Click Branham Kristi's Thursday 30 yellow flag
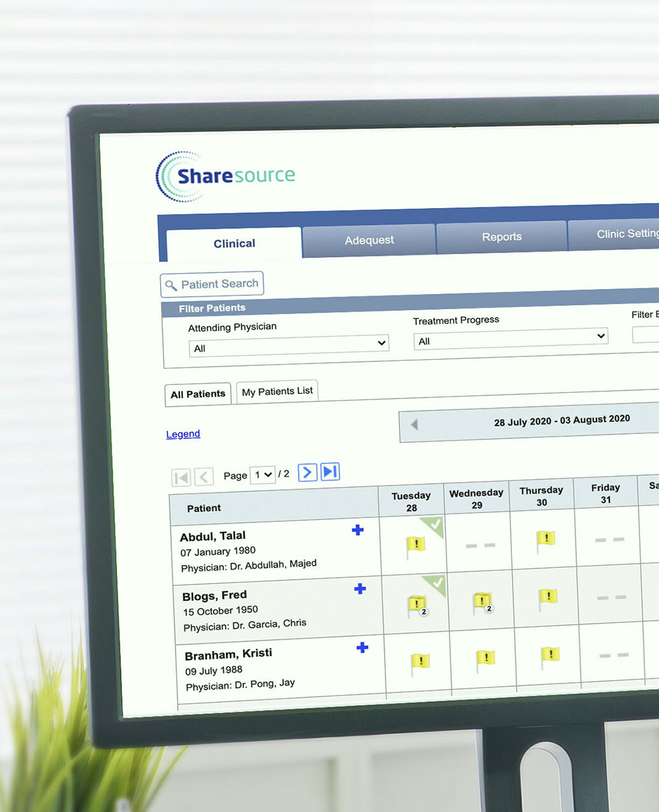Image resolution: width=659 pixels, height=812 pixels. (x=550, y=655)
